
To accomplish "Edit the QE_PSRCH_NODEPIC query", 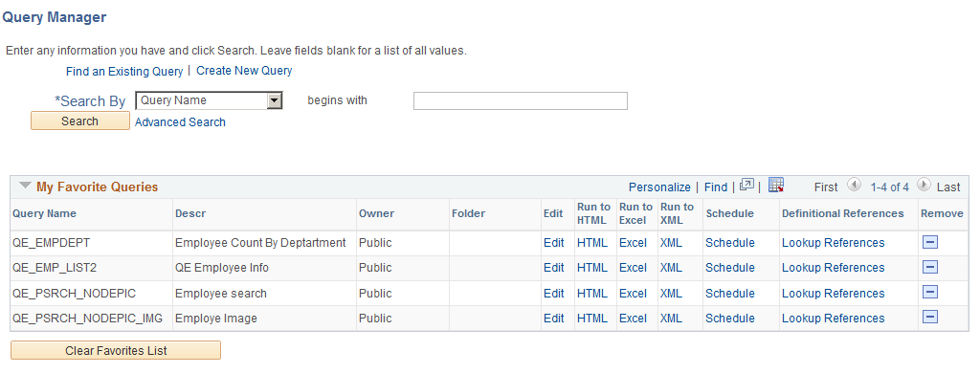I will pos(554,294).
